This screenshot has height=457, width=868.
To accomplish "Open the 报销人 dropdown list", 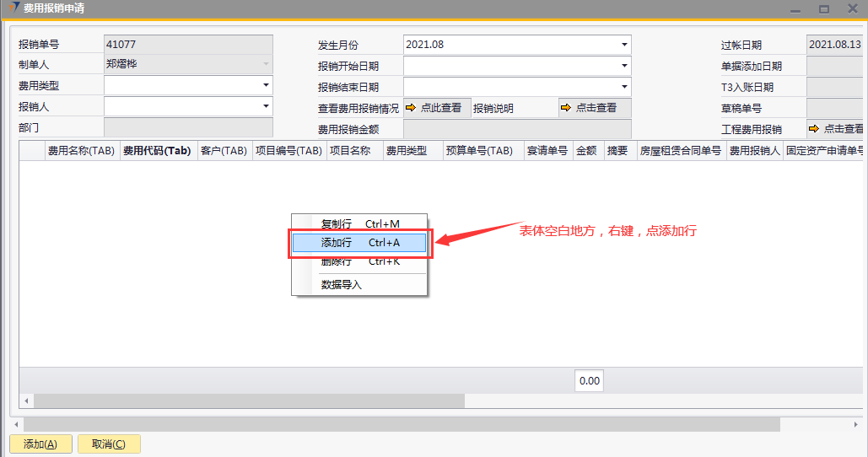I will tap(266, 106).
